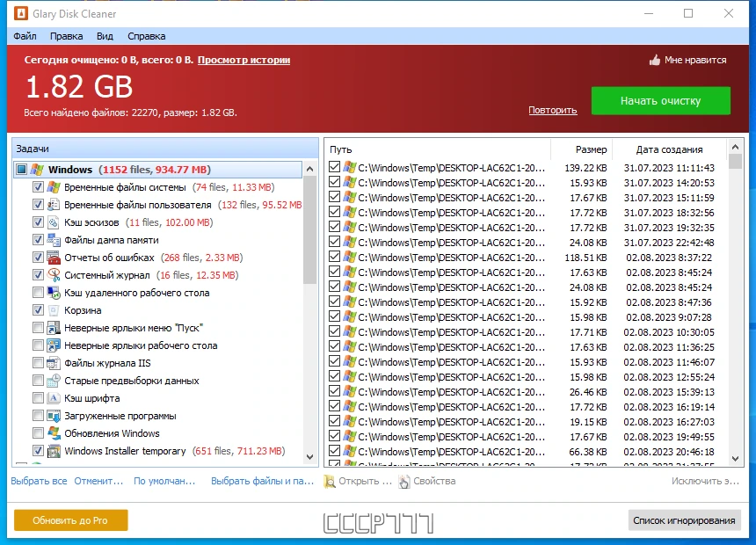Click the Windows flag icon in tasks tree
Image resolution: width=756 pixels, height=545 pixels.
(x=37, y=170)
